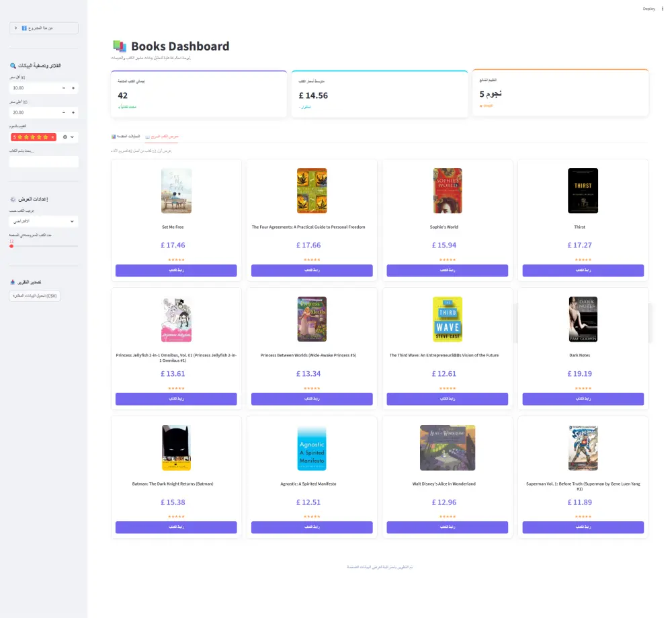Click the books-per-page slider handle
Viewport: 672px width, 618px height.
11,245
